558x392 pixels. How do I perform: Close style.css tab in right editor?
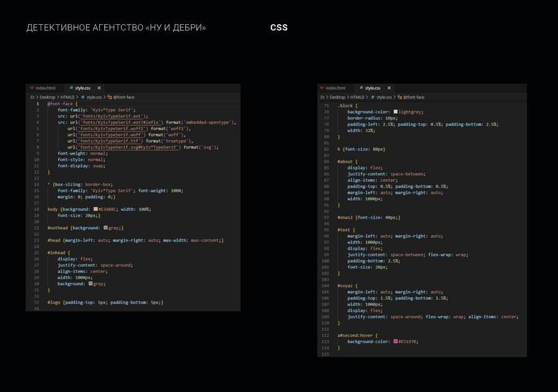point(389,88)
